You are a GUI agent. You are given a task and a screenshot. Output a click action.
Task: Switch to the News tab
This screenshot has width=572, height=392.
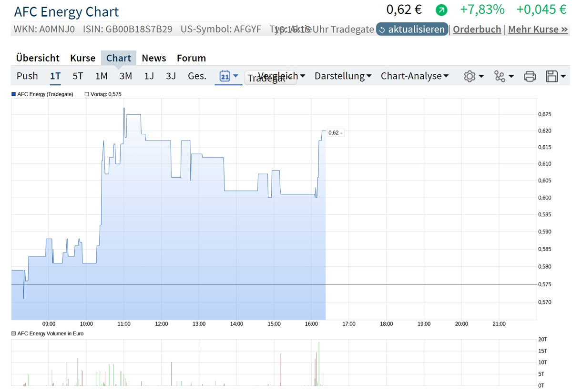(154, 58)
